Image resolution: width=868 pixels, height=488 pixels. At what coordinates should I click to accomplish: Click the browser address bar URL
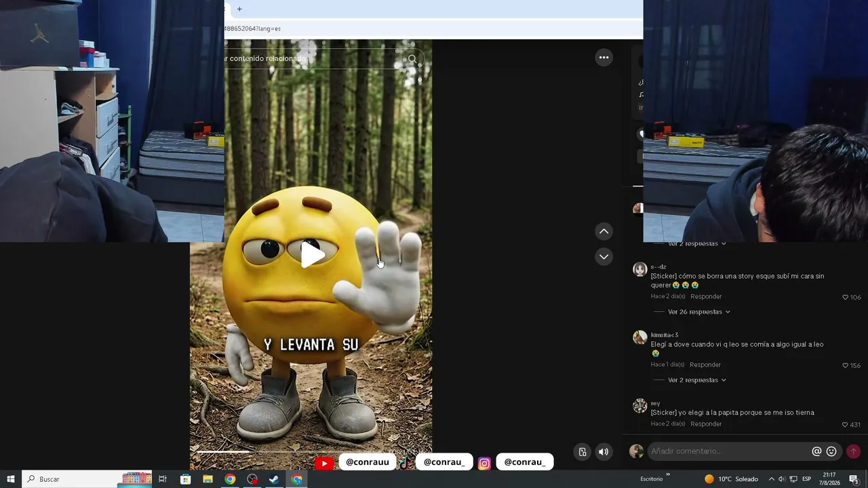252,28
